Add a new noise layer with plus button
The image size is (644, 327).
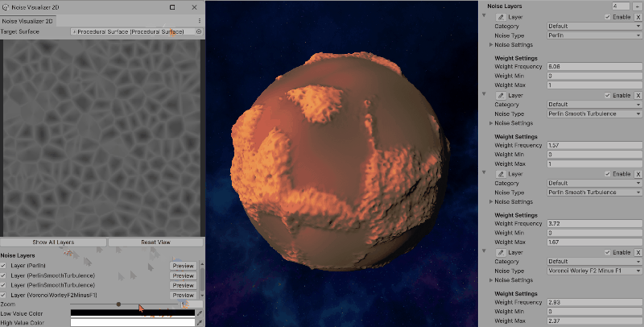point(638,6)
